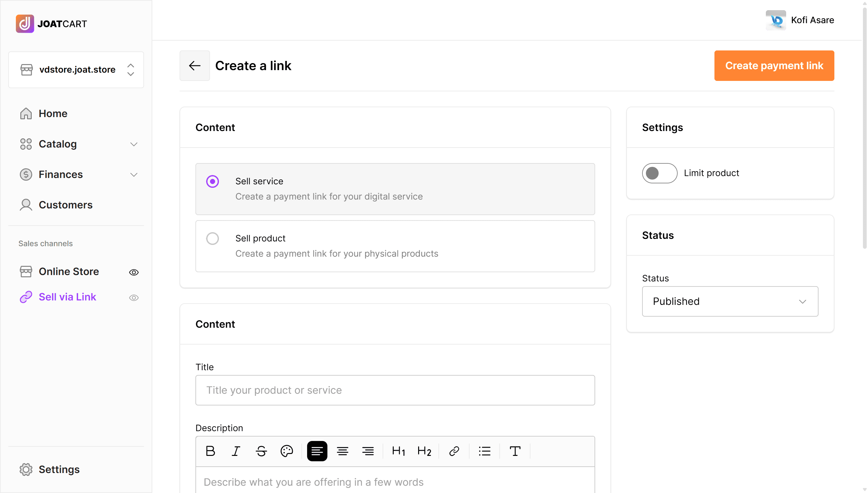Insert a bullet list

[484, 451]
